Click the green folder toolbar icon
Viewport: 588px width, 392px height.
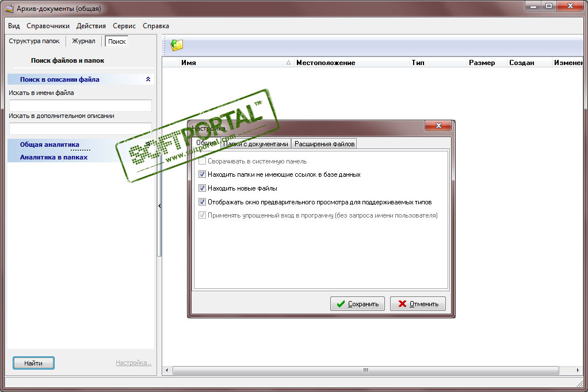[177, 45]
